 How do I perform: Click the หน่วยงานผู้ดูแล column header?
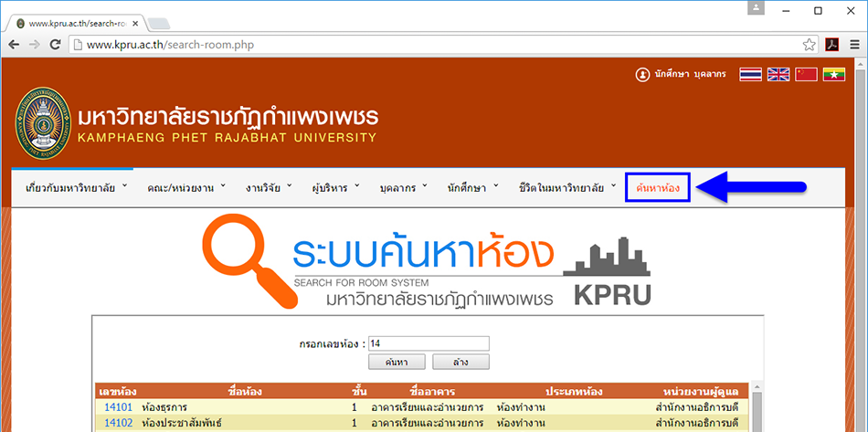click(700, 392)
